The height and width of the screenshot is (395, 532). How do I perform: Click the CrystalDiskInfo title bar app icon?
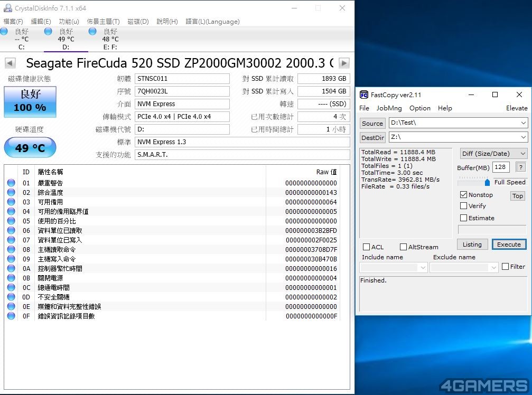click(x=7, y=8)
